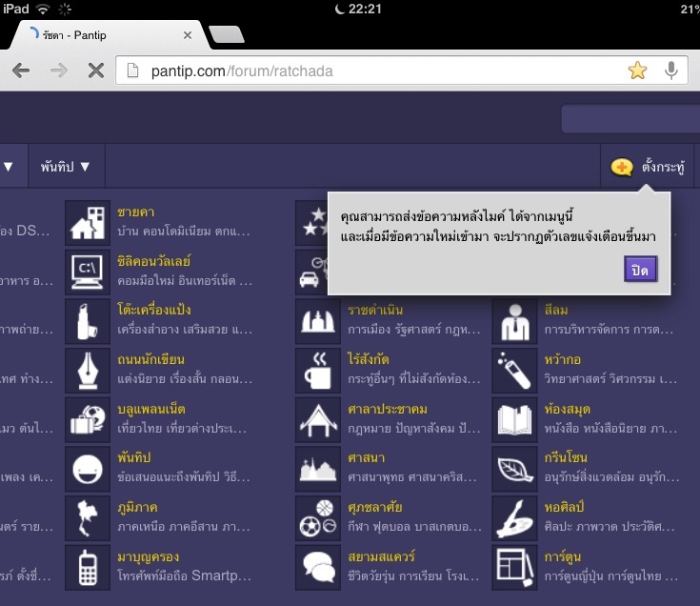This screenshot has width=700, height=606.
Task: Expand the leftmost arrow dropdown in navigation bar
Action: pos(8,166)
